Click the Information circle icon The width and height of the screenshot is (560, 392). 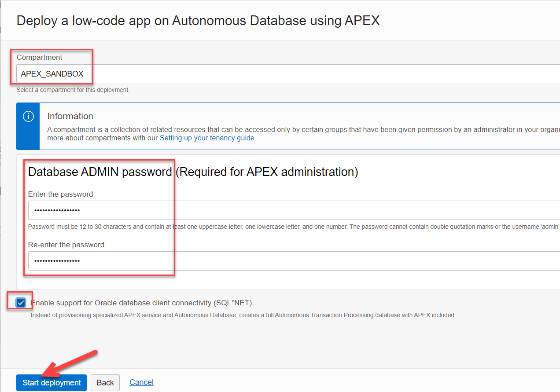tap(28, 117)
